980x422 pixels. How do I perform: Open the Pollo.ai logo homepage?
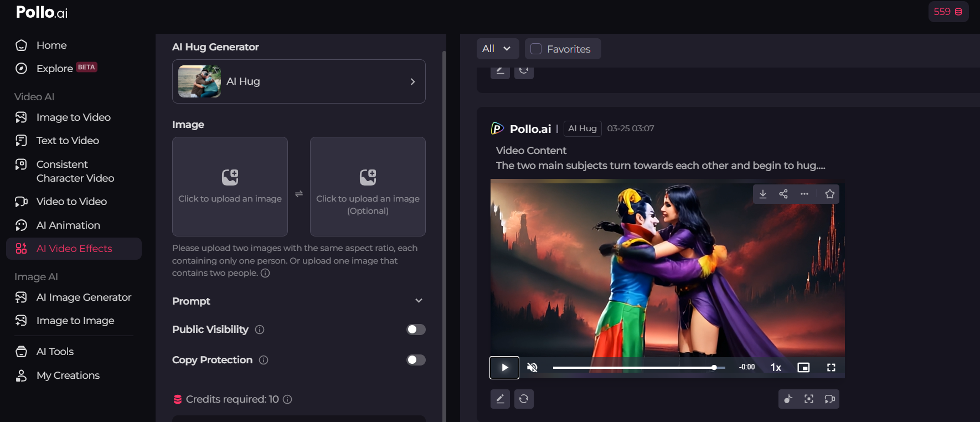coord(42,12)
